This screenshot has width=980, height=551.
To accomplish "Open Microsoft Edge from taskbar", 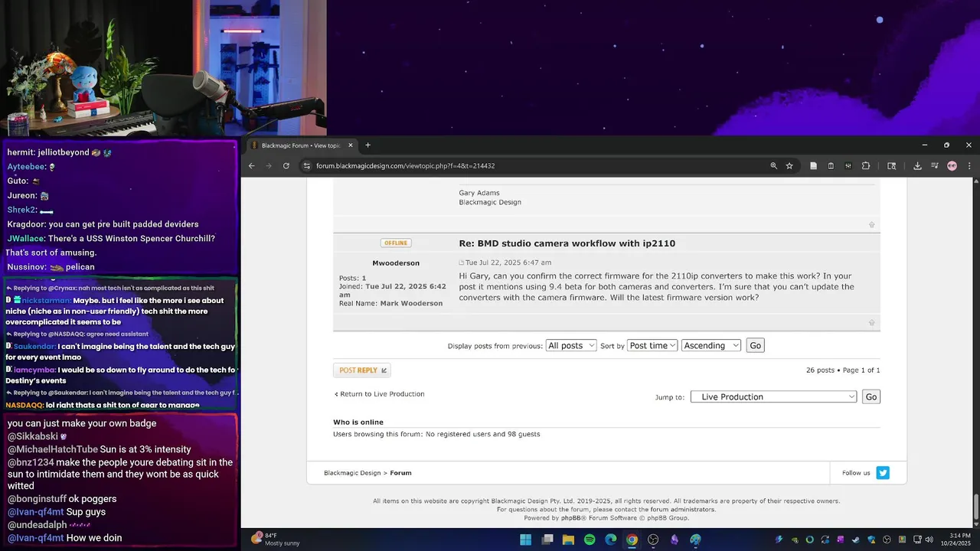I will (x=611, y=540).
